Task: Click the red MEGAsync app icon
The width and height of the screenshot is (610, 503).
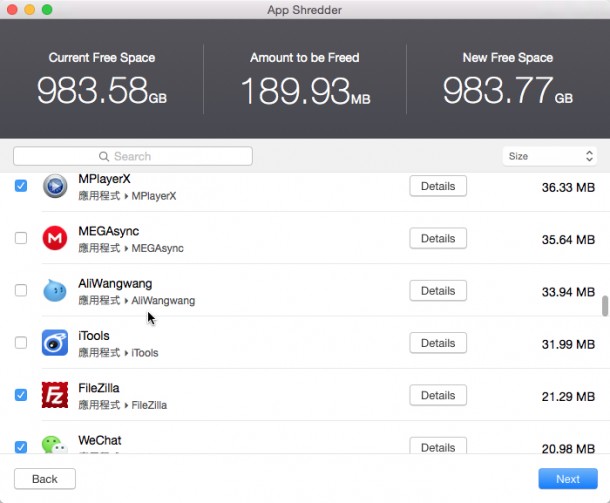Action: click(55, 238)
